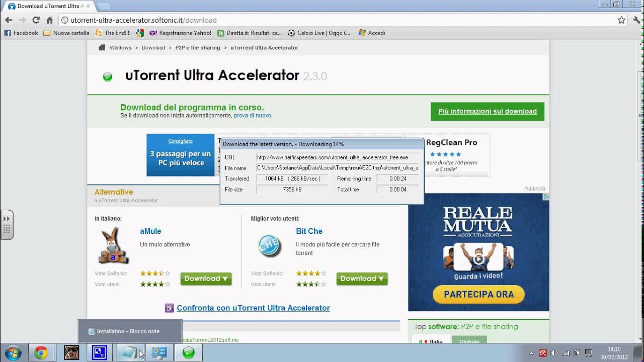Click the blue square app taskbar icon
Screen dimensions: 644x362
100,353
